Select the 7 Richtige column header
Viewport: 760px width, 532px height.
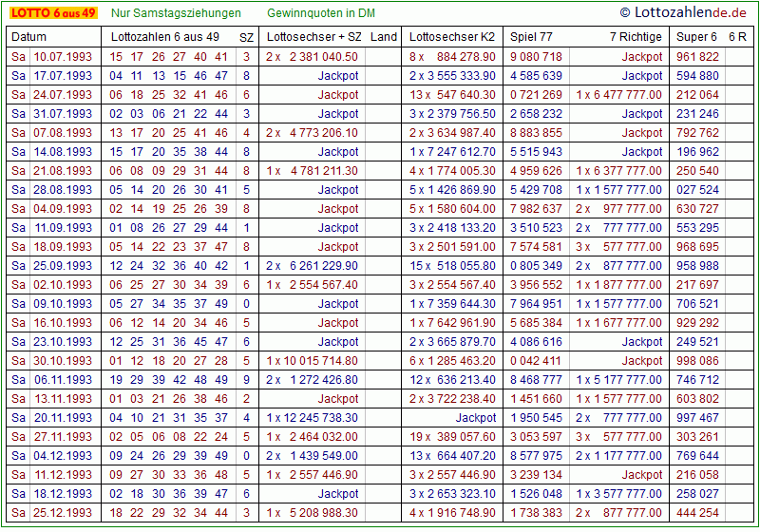pos(636,37)
